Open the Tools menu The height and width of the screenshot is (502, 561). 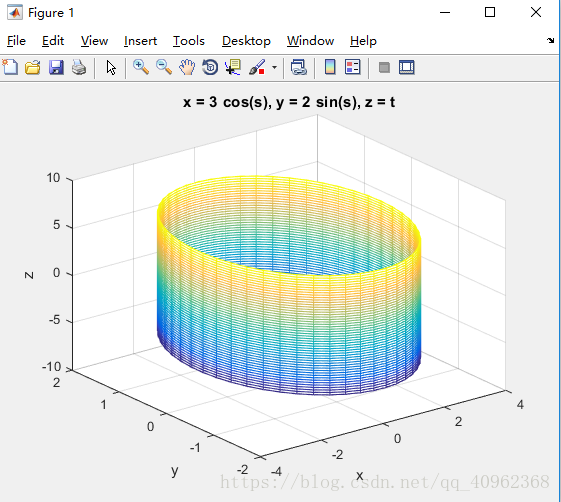[189, 41]
